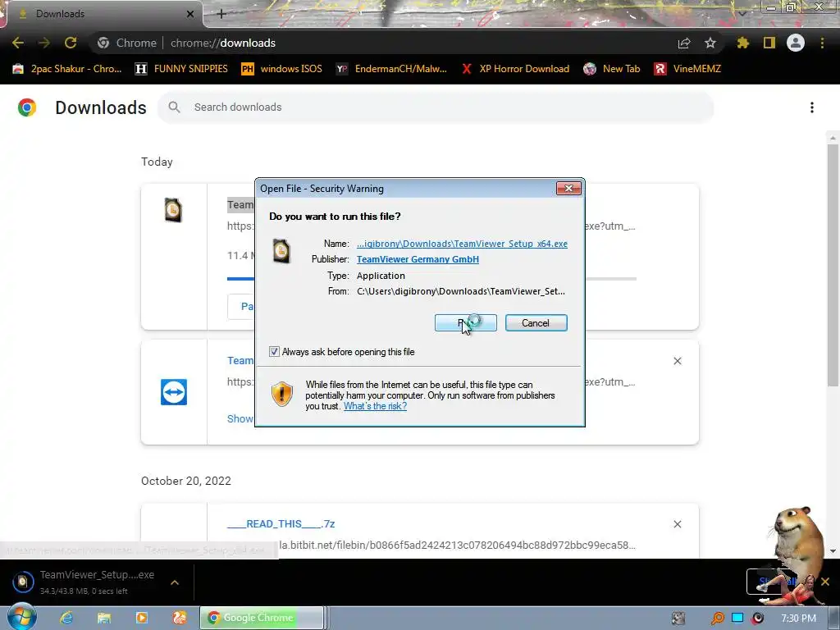Open new tab with plus button
This screenshot has width=840, height=630.
coord(221,14)
